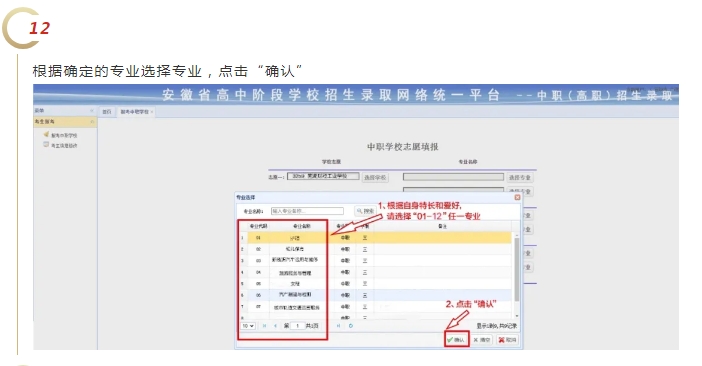Go to first page in dialog pagination
The height and width of the screenshot is (366, 702).
[x=264, y=326]
